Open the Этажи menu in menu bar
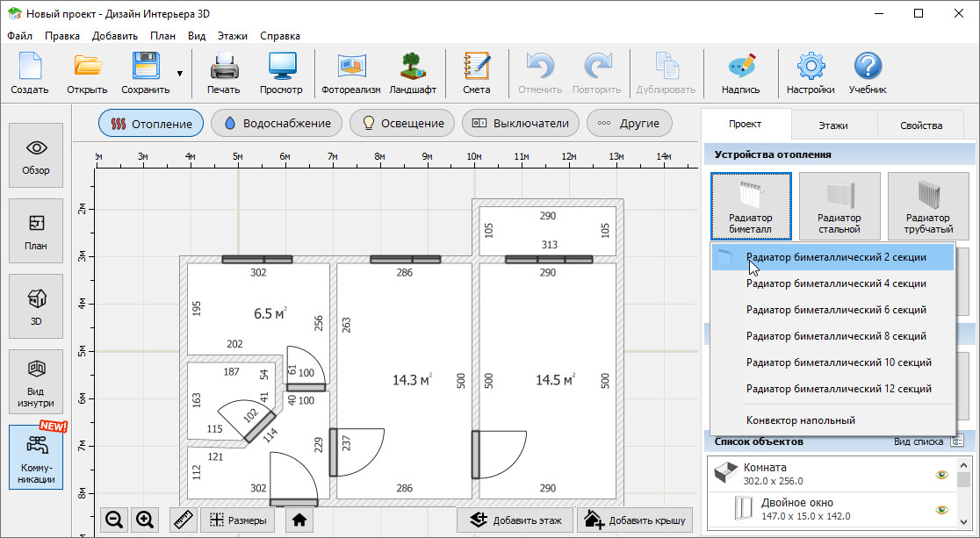 (x=233, y=36)
